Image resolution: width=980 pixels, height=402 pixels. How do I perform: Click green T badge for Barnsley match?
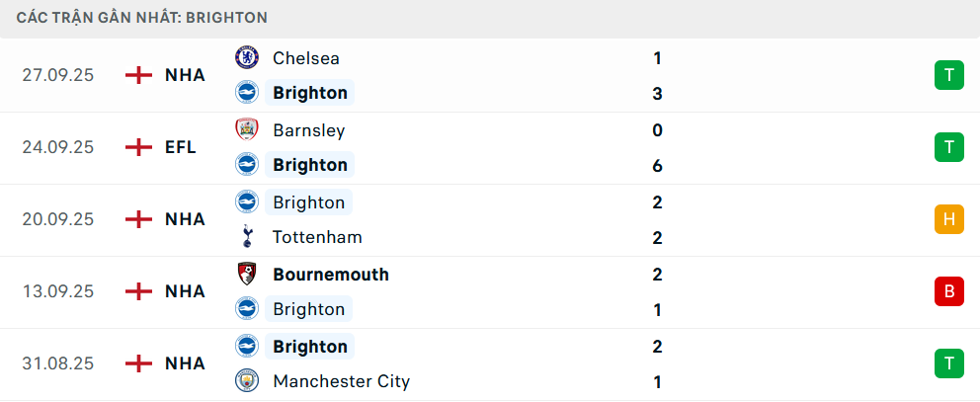948,147
